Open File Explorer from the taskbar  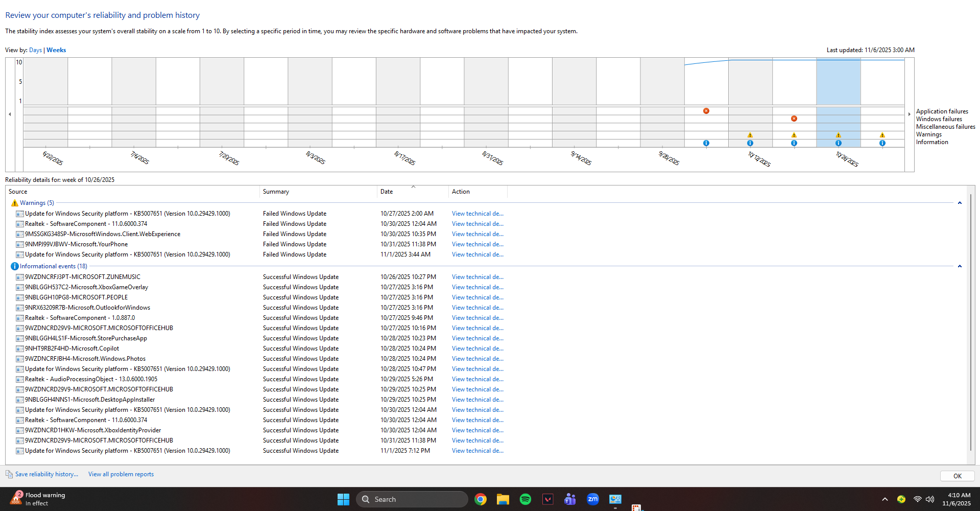click(x=503, y=499)
